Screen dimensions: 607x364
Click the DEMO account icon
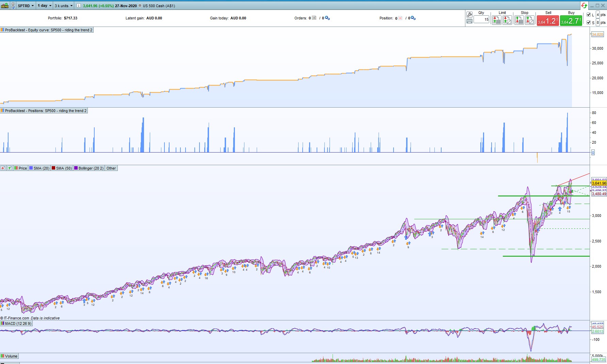click(x=4, y=5)
